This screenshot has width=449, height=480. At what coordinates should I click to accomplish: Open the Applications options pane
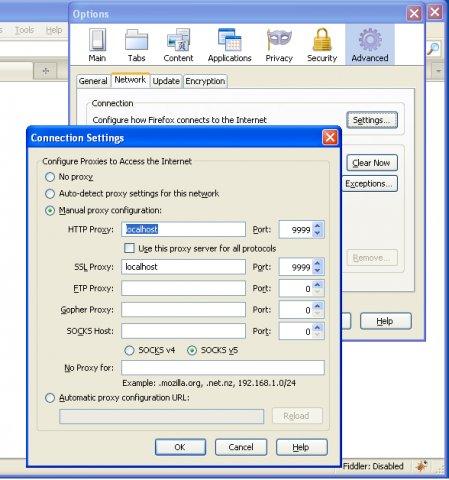click(229, 45)
